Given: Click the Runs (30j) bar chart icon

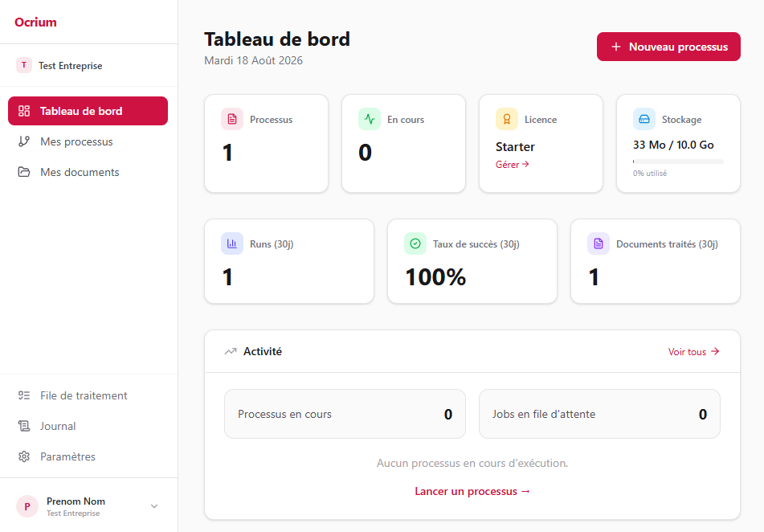Looking at the screenshot, I should 232,243.
